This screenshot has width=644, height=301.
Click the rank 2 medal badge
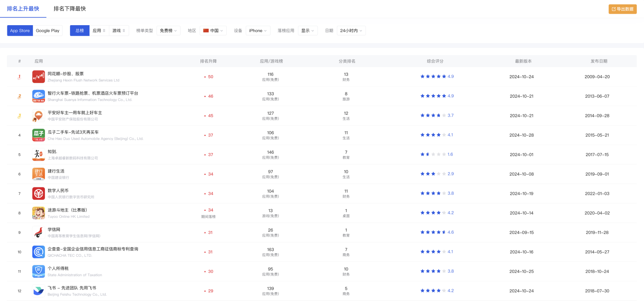point(19,96)
